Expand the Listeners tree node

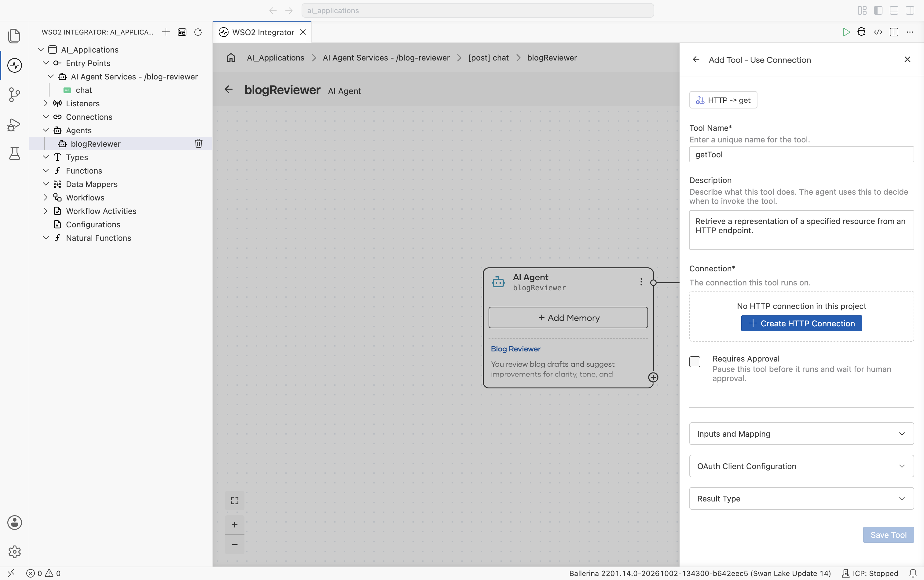[x=46, y=103]
